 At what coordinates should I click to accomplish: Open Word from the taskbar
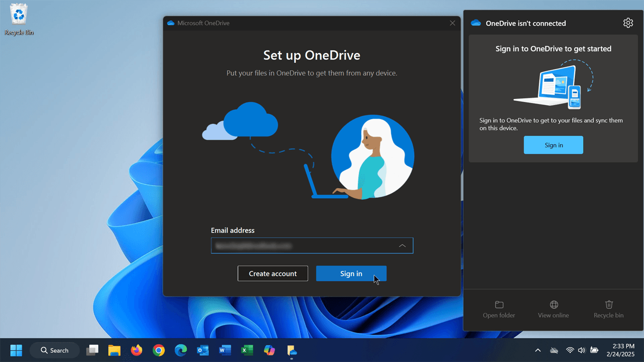[x=224, y=350]
